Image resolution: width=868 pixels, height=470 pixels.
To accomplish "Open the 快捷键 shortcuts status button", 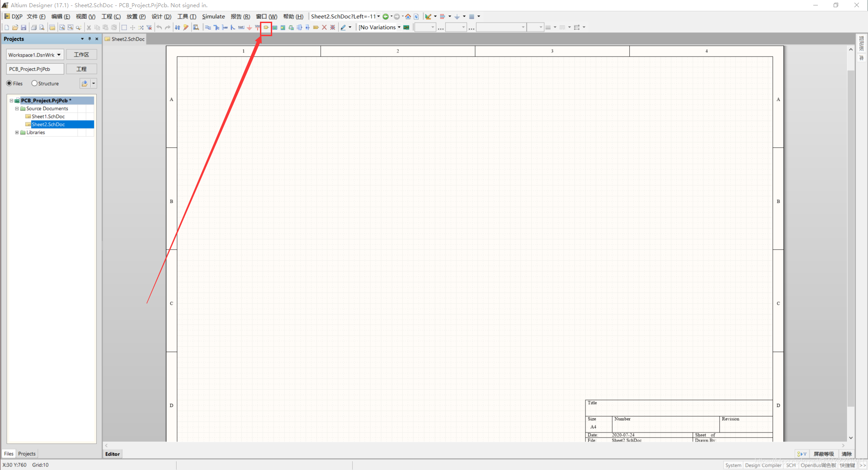I will 848,465.
